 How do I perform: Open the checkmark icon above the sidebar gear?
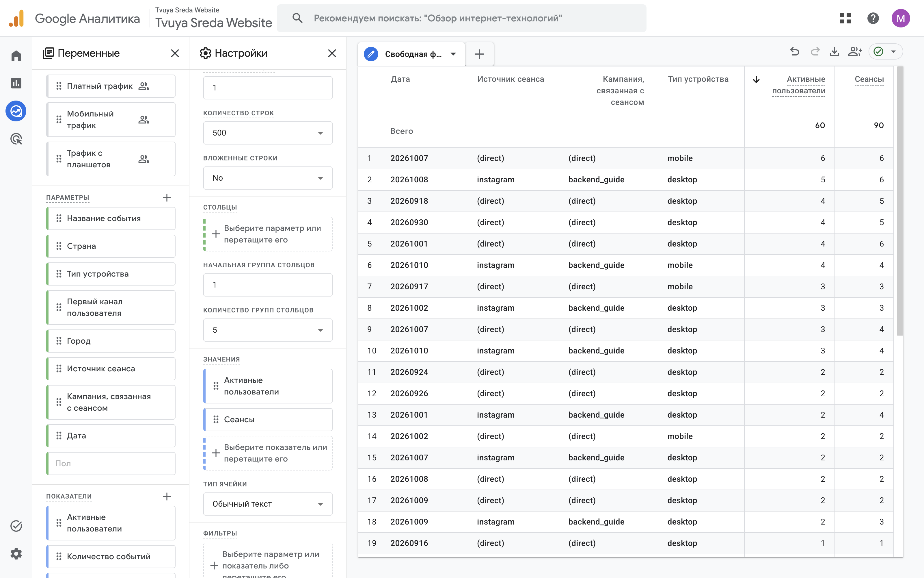(x=16, y=526)
